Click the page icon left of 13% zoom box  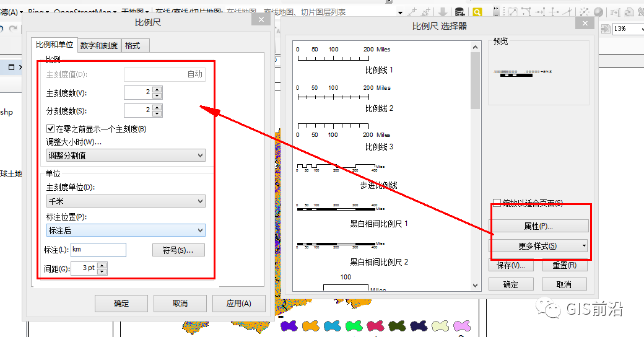click(606, 28)
